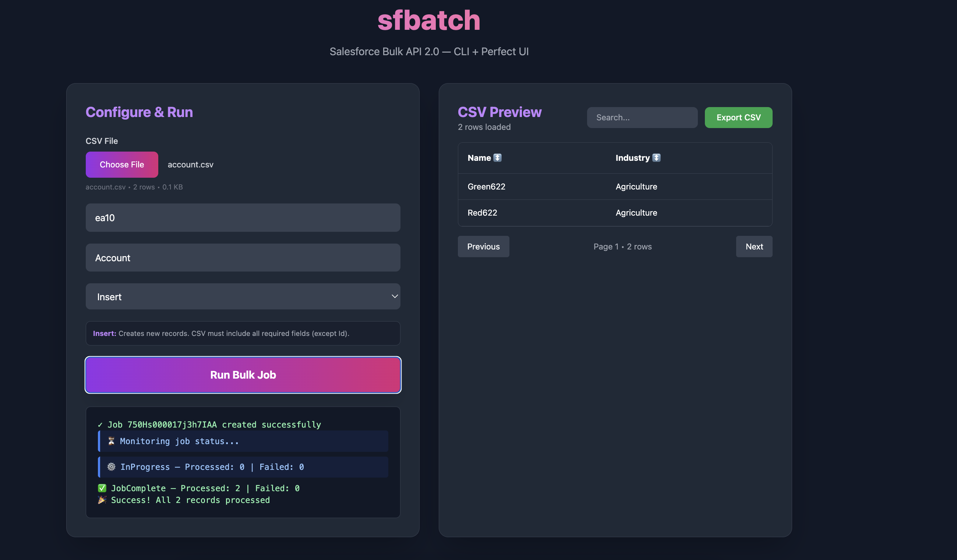Click the sfbatch heading
This screenshot has height=560, width=957.
pyautogui.click(x=428, y=20)
